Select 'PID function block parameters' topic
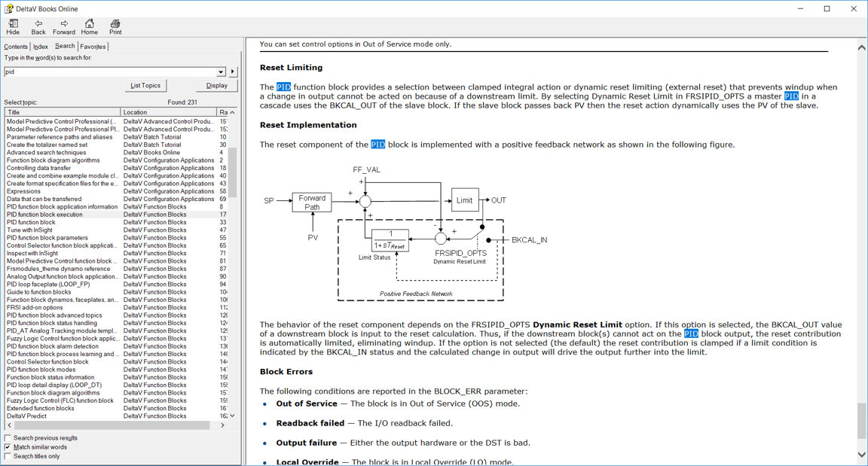Screen dimensions: 868x466 (47, 238)
